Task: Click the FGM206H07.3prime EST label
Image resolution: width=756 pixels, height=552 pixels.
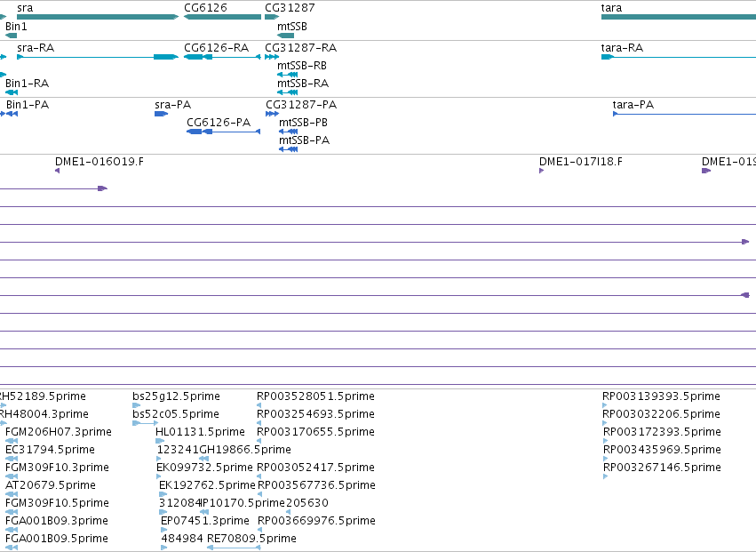Action: pyautogui.click(x=59, y=432)
